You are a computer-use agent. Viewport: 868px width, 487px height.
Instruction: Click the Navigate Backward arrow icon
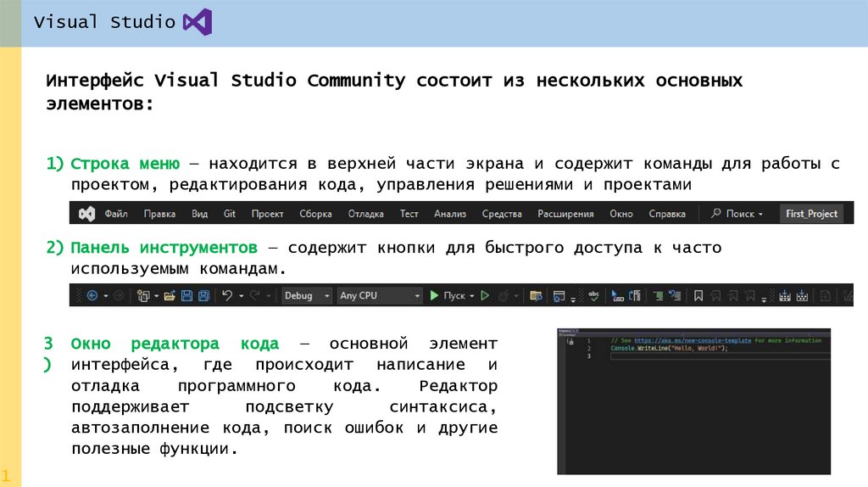click(92, 296)
